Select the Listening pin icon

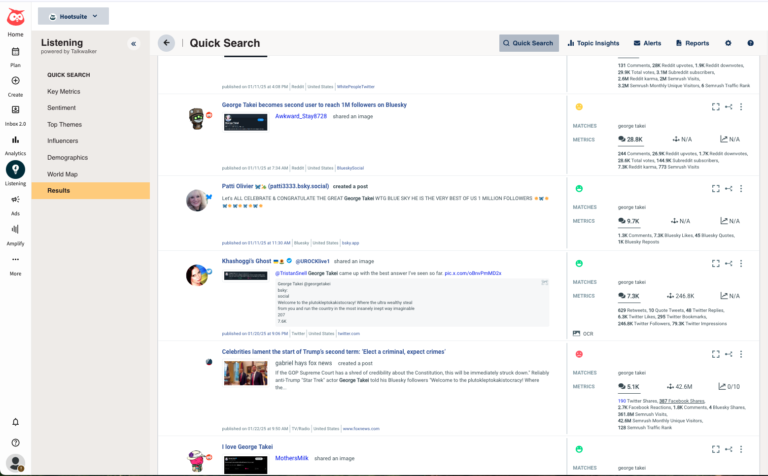tap(15, 169)
